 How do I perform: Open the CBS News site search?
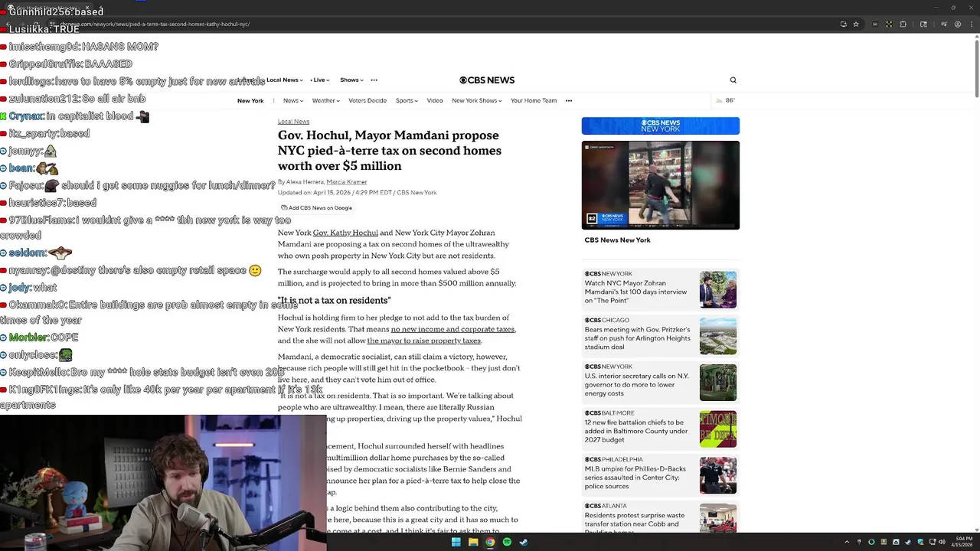pyautogui.click(x=733, y=80)
